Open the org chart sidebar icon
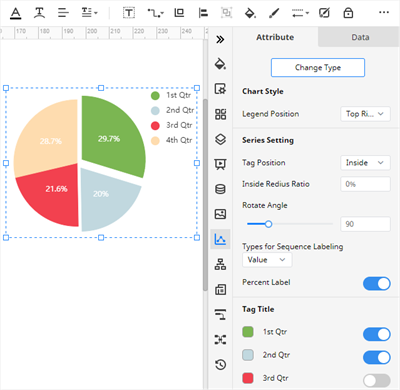The image size is (400, 390). pos(220,264)
